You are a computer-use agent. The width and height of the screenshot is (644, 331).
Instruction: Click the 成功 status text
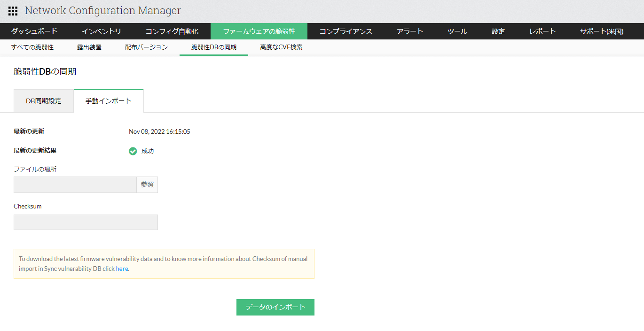[148, 151]
